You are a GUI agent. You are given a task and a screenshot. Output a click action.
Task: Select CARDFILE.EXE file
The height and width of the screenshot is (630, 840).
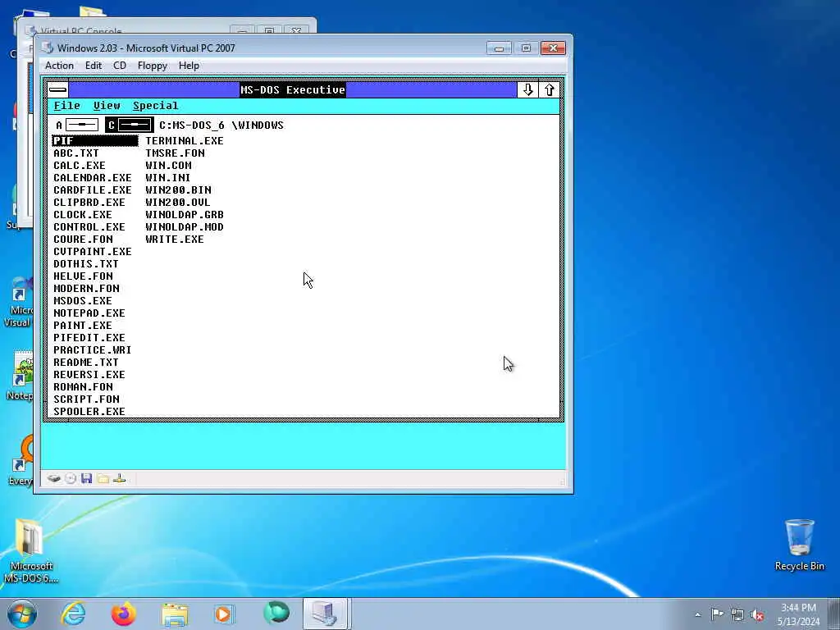pos(92,190)
